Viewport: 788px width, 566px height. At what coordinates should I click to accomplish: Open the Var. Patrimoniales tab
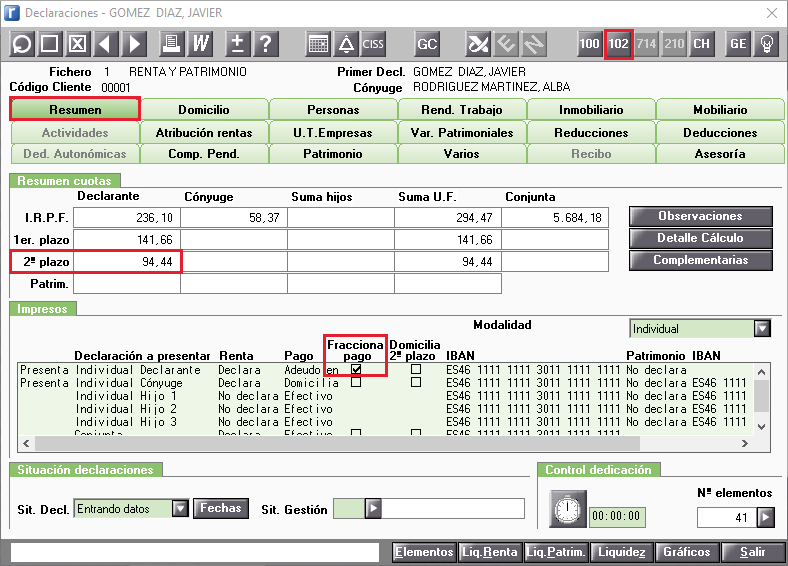point(462,133)
